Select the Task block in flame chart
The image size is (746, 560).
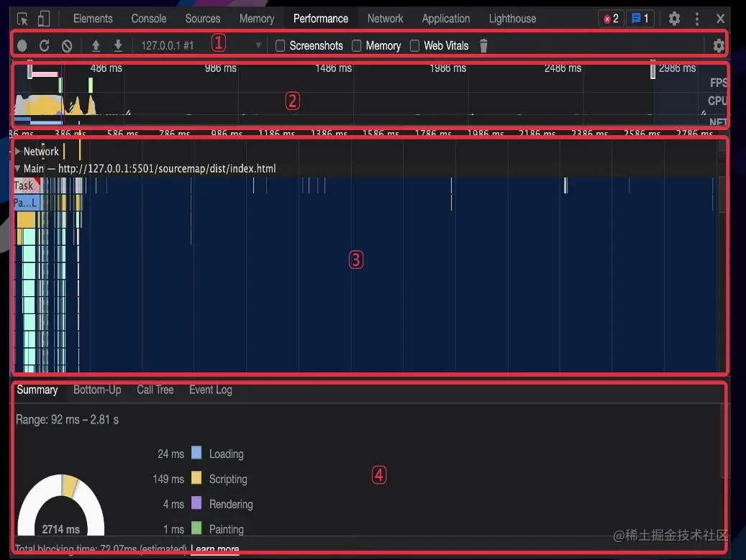pyautogui.click(x=27, y=185)
